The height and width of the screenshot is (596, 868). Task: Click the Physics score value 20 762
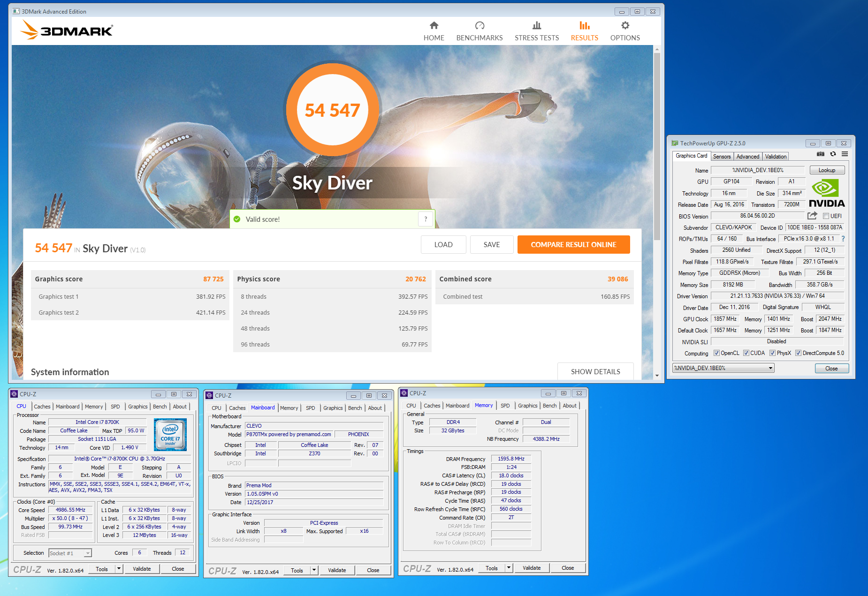(416, 279)
